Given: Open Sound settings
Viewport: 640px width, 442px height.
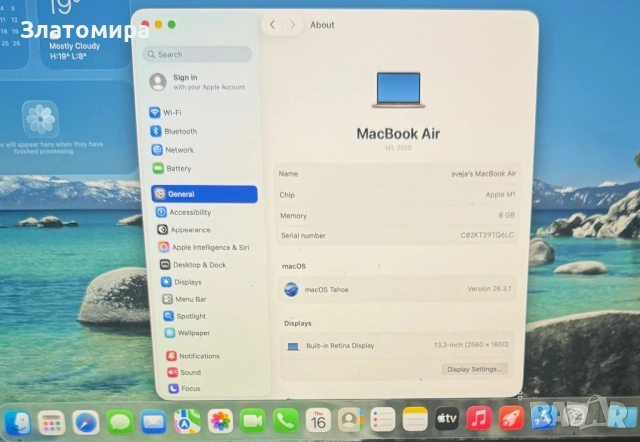Looking at the screenshot, I should 184,372.
